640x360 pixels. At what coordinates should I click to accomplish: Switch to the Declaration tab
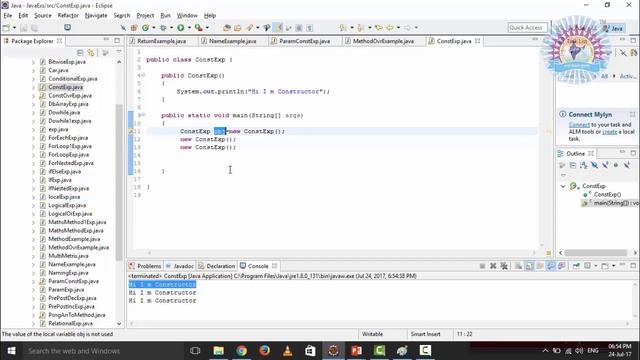[x=217, y=266]
